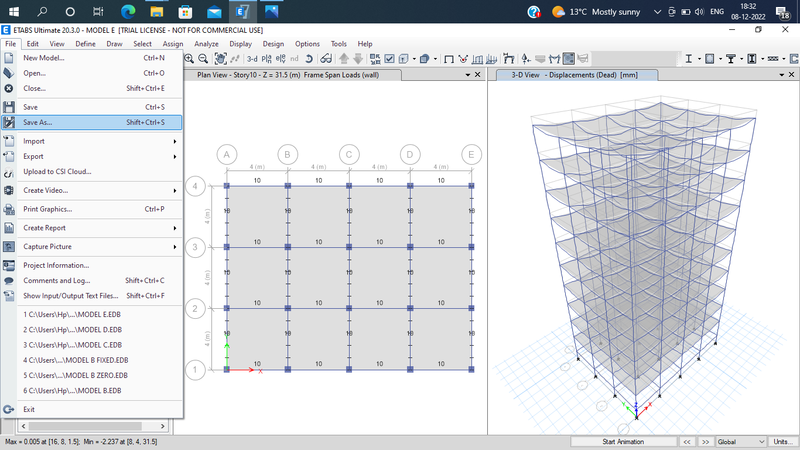Click the Zoom Out magnifier icon
Image resolution: width=800 pixels, height=450 pixels.
click(203, 59)
